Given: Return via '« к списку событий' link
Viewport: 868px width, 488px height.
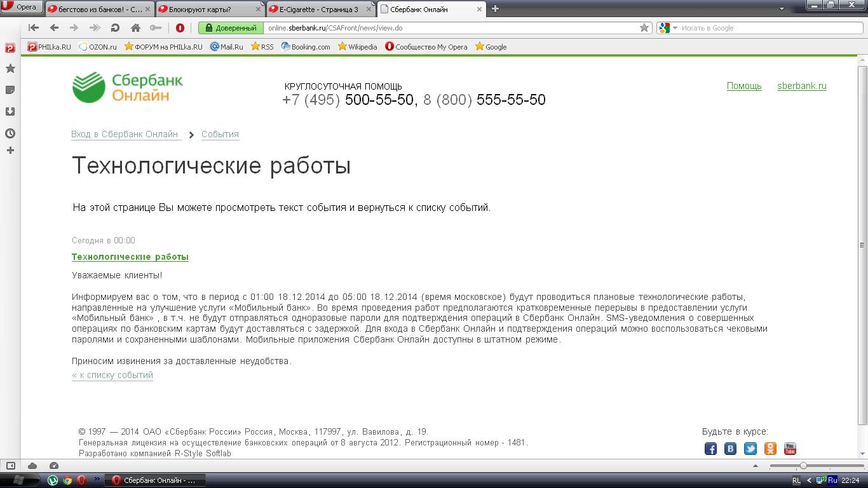Looking at the screenshot, I should pyautogui.click(x=112, y=375).
